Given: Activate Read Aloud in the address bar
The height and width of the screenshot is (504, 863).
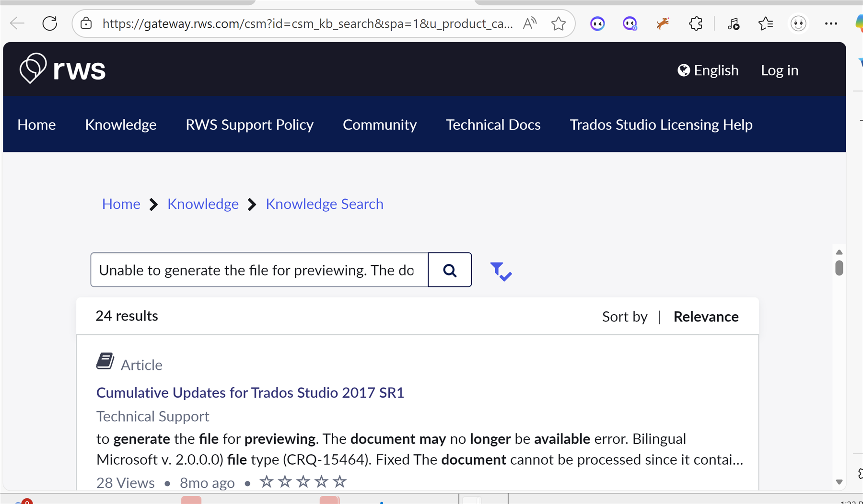Looking at the screenshot, I should [x=529, y=23].
